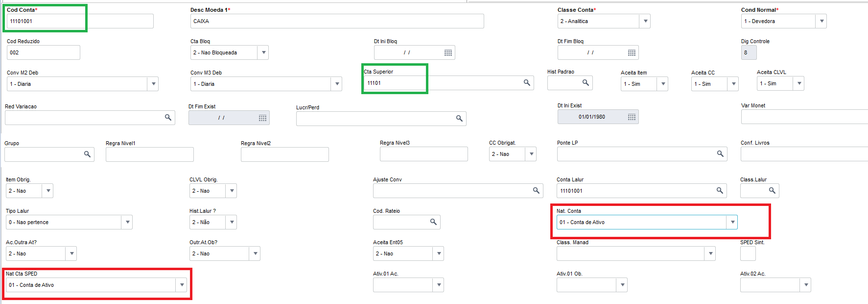Open Lucr/Perd search lookup

[x=459, y=119]
